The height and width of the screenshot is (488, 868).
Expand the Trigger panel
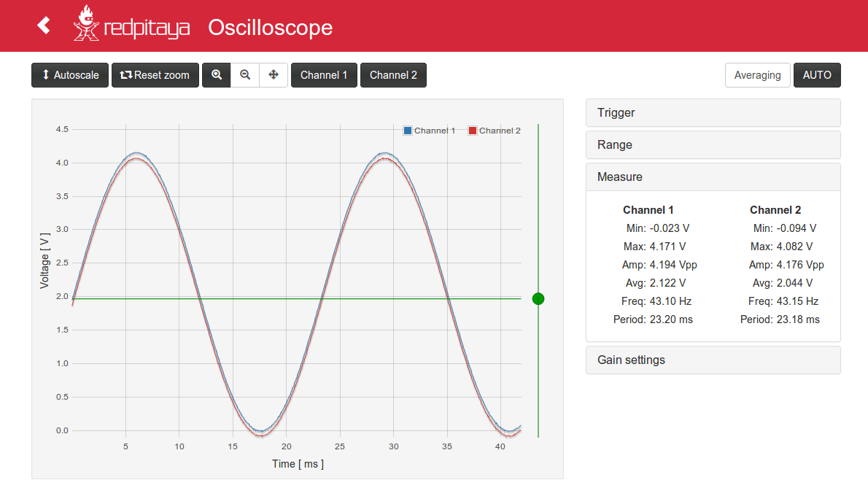713,113
